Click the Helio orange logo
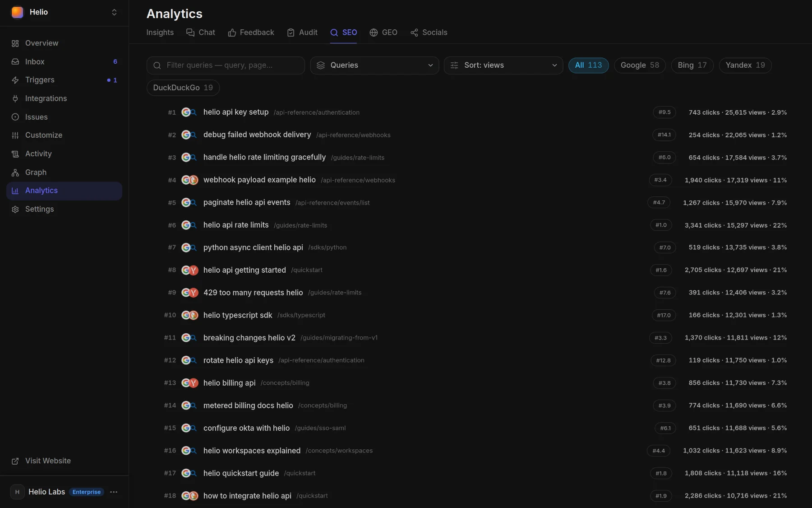This screenshot has width=812, height=508. coord(17,12)
